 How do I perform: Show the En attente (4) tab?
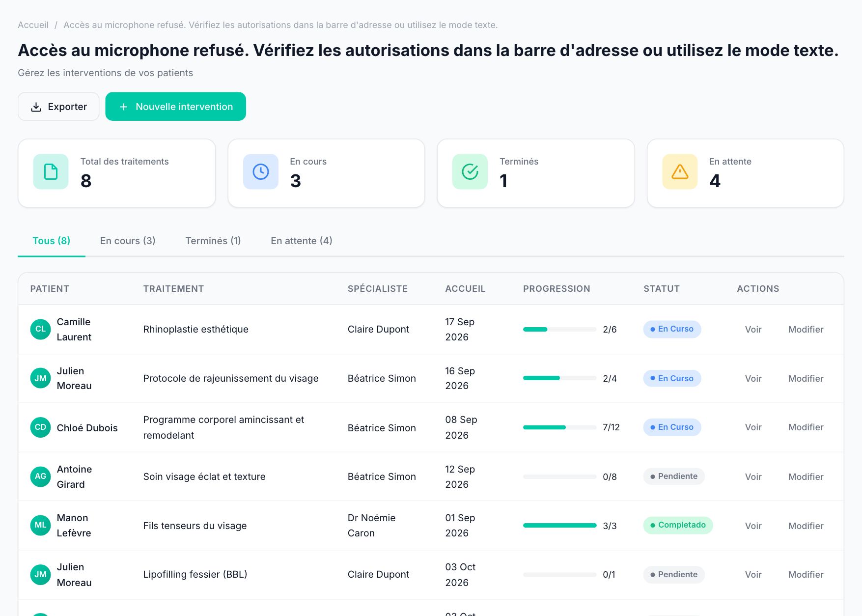pyautogui.click(x=302, y=241)
